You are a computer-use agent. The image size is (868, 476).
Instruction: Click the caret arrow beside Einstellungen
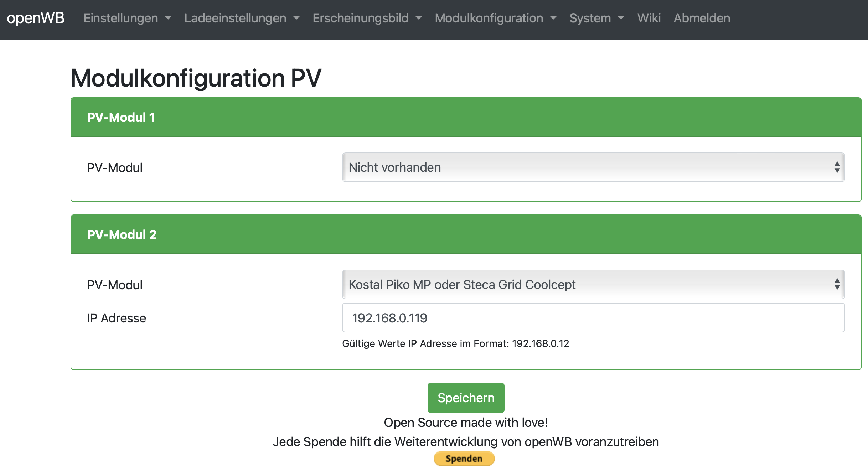tap(168, 18)
